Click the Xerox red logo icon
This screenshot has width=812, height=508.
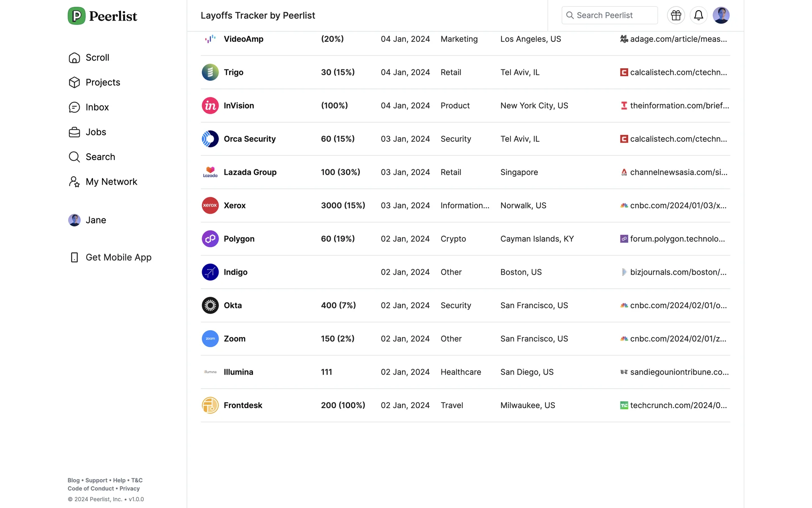210,205
